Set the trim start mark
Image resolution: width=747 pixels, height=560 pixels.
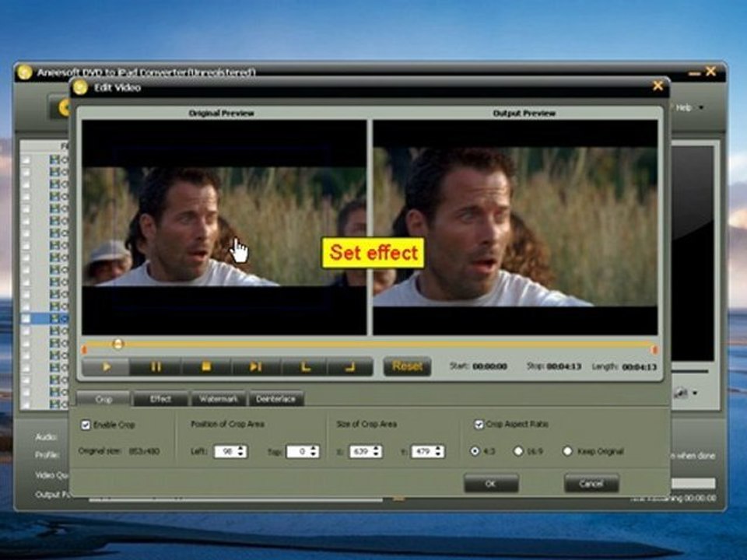point(305,366)
